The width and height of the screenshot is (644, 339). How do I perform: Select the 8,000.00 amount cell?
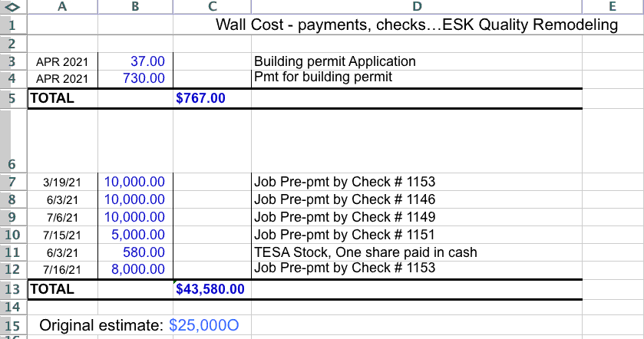pos(136,270)
